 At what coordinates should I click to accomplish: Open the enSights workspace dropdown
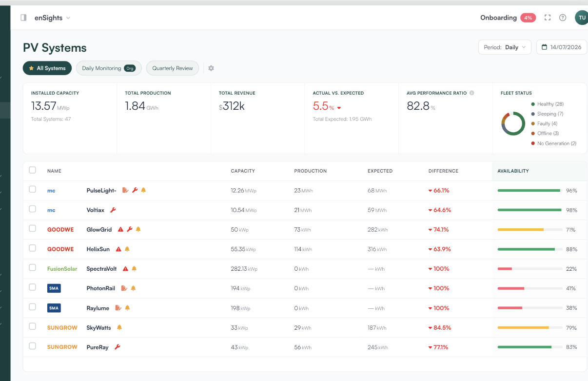click(52, 18)
